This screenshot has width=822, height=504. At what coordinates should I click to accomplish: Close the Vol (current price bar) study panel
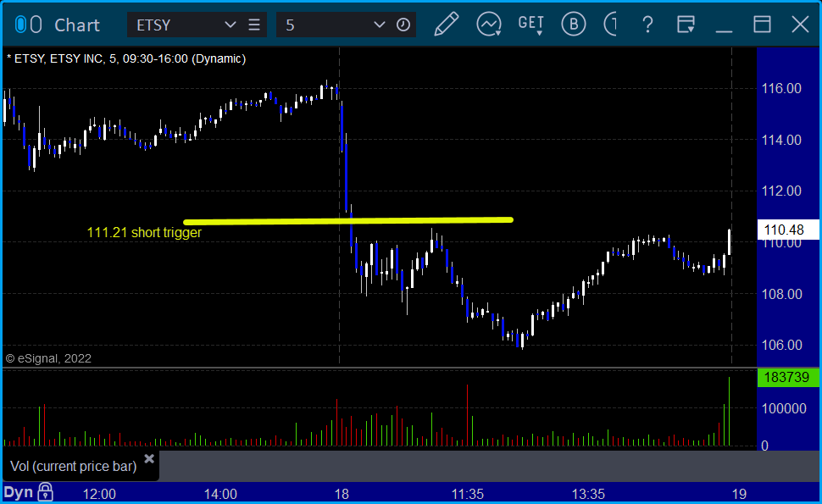149,459
